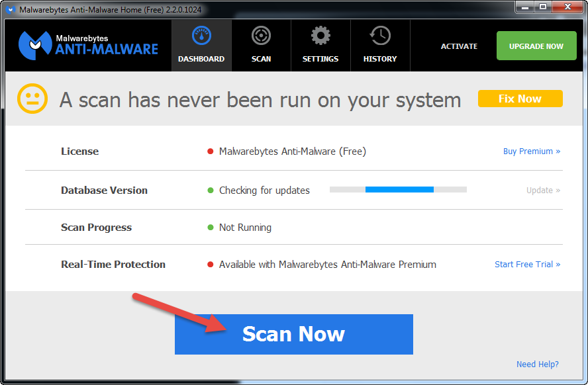Click 'Available with Malwarebytes Anti-Malware Premium' text
Viewport: 588px width, 385px height.
click(328, 265)
